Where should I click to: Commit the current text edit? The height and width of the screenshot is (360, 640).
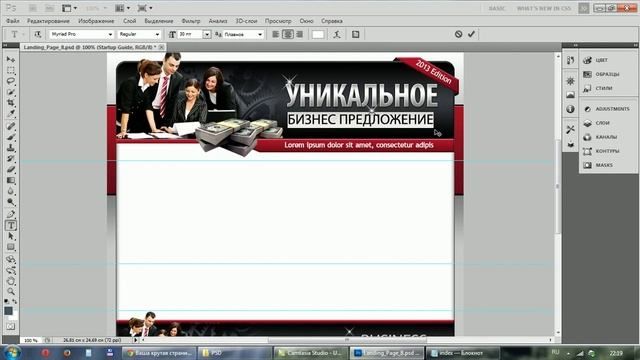pos(471,34)
